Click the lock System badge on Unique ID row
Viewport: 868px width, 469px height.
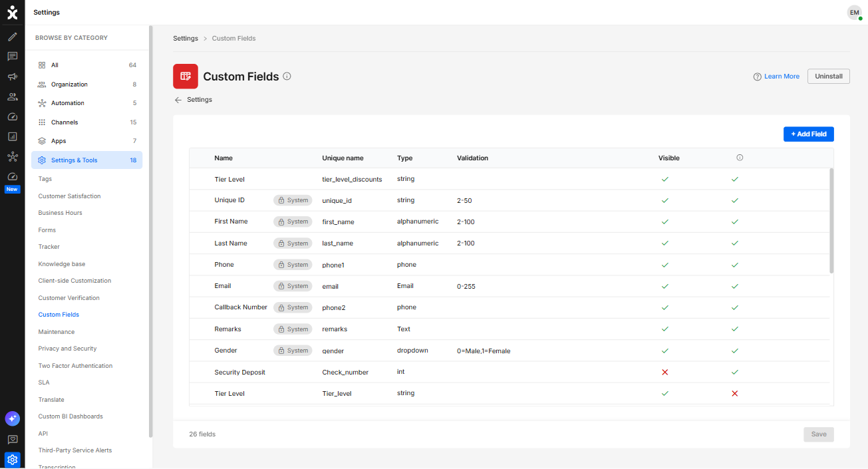tap(293, 200)
